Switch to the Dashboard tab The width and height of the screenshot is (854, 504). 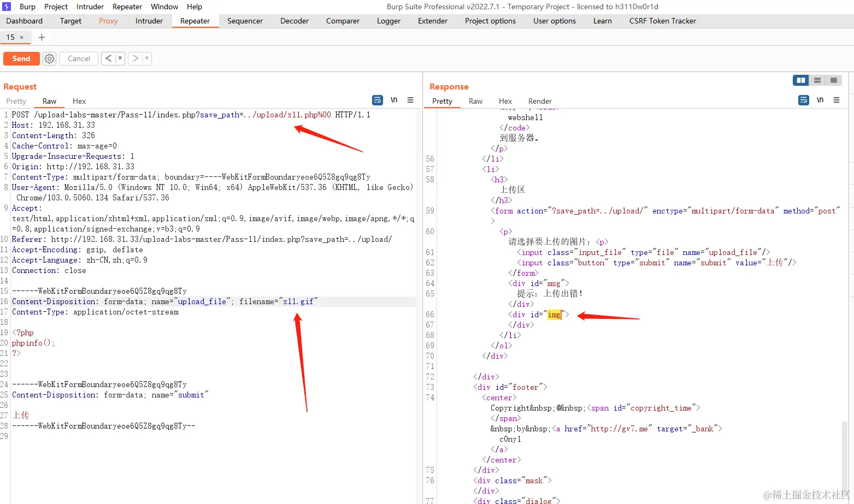pos(24,21)
